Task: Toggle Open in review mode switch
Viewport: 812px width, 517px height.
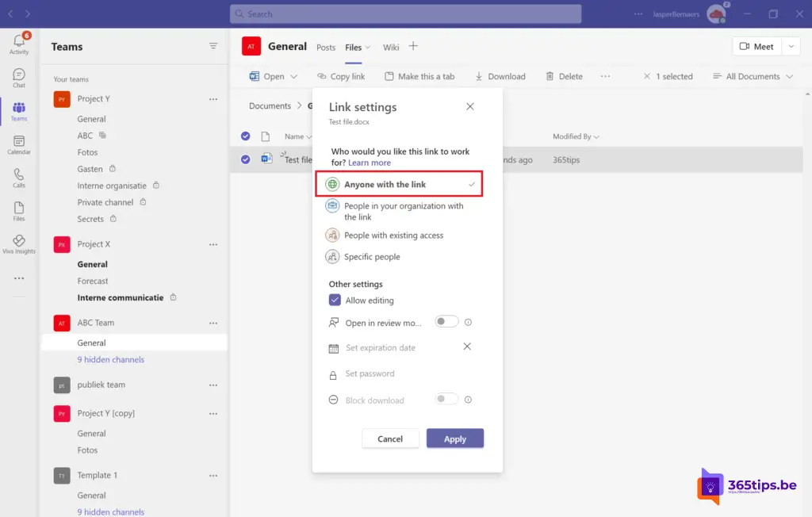Action: (446, 322)
